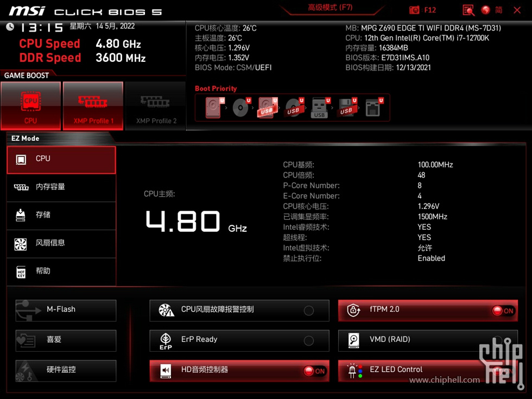The image size is (532, 399).
Task: Click the MSI logo
Action: pyautogui.click(x=27, y=11)
